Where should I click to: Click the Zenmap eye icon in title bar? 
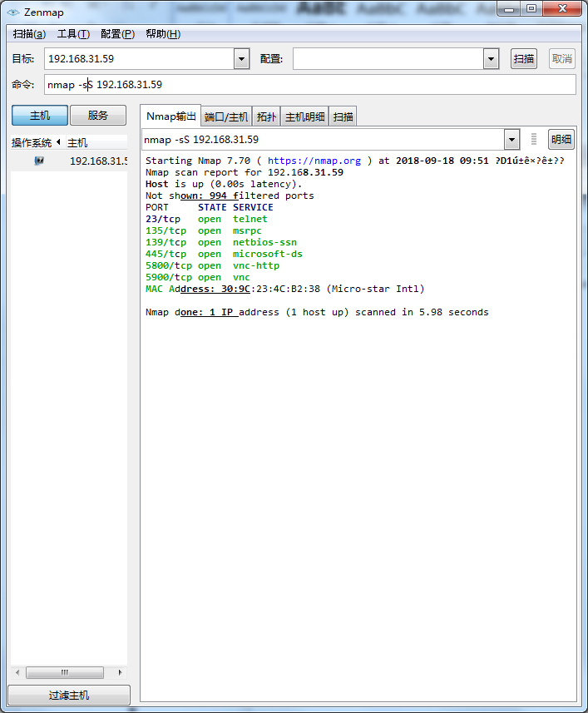[13, 12]
